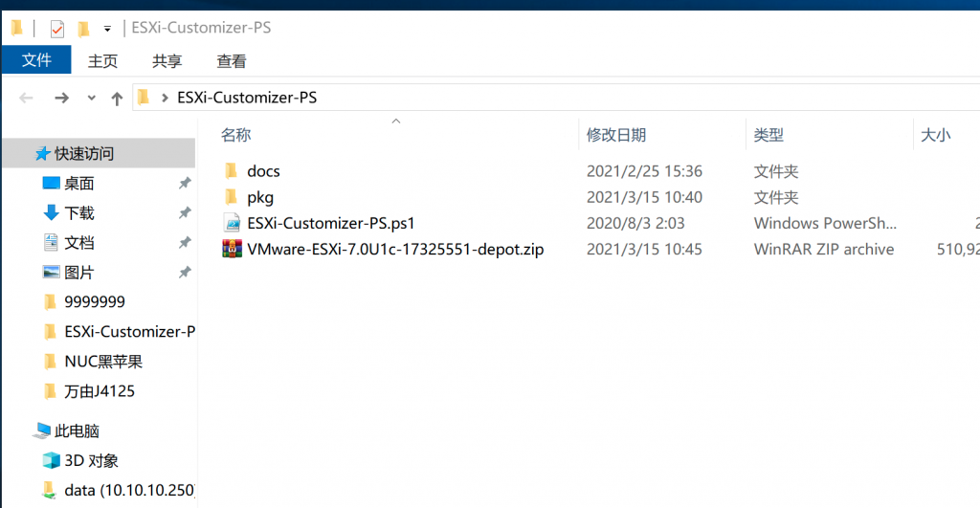Click breadcrumb chevron before ESXi-Customizer-PS path
This screenshot has height=508, width=980.
(165, 99)
